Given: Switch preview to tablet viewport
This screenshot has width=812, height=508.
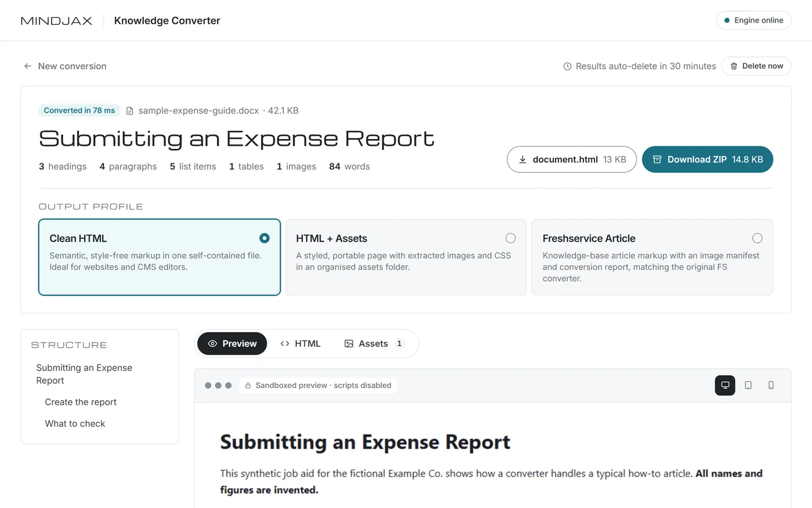Looking at the screenshot, I should pos(748,385).
